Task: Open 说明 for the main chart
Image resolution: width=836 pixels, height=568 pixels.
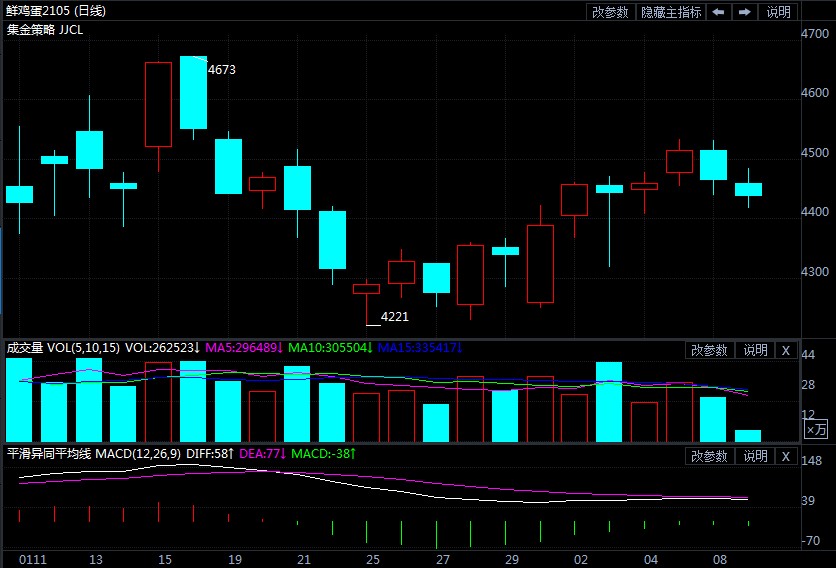Action: (x=778, y=12)
